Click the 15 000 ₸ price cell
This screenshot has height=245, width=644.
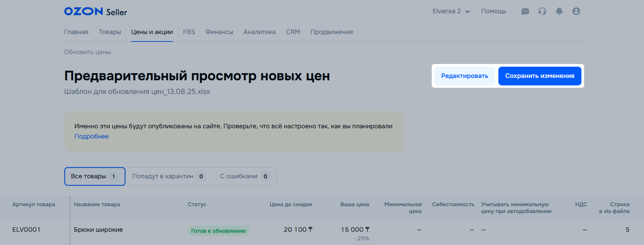(x=355, y=230)
